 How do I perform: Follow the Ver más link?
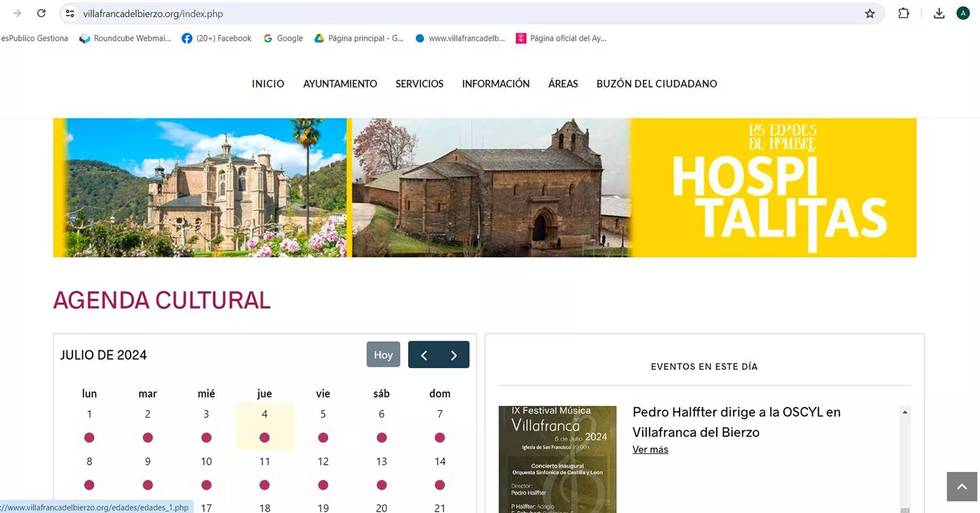point(650,449)
